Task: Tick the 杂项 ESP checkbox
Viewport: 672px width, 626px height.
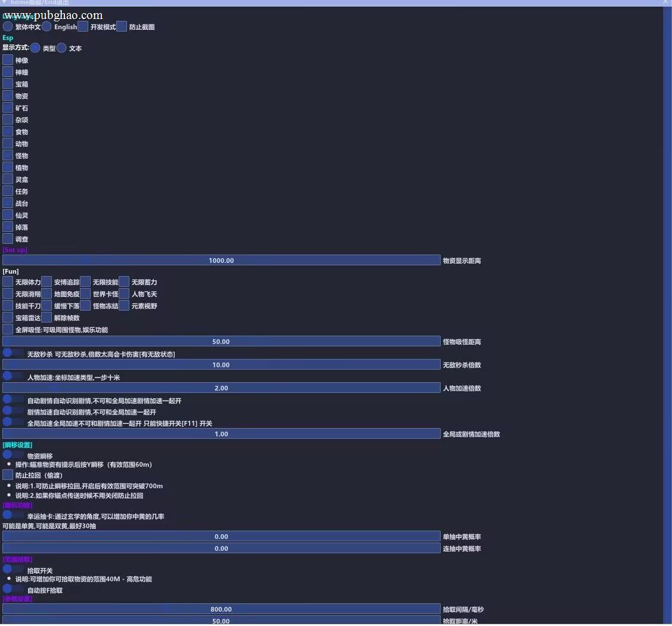Action: click(x=8, y=119)
